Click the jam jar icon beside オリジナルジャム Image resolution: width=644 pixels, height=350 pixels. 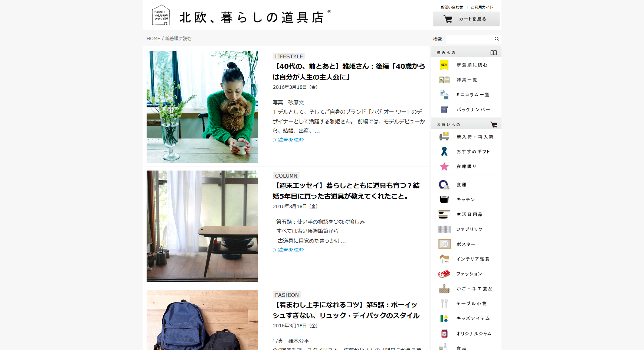click(x=444, y=334)
